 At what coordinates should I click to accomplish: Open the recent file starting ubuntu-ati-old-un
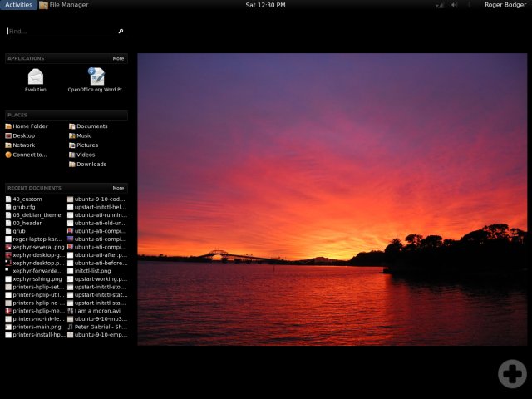point(97,224)
